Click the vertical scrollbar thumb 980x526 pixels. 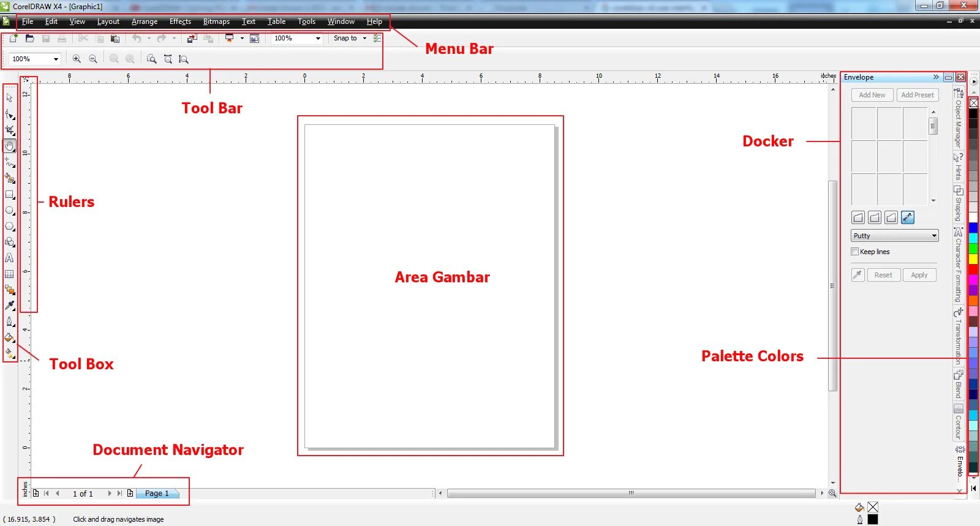[832, 286]
